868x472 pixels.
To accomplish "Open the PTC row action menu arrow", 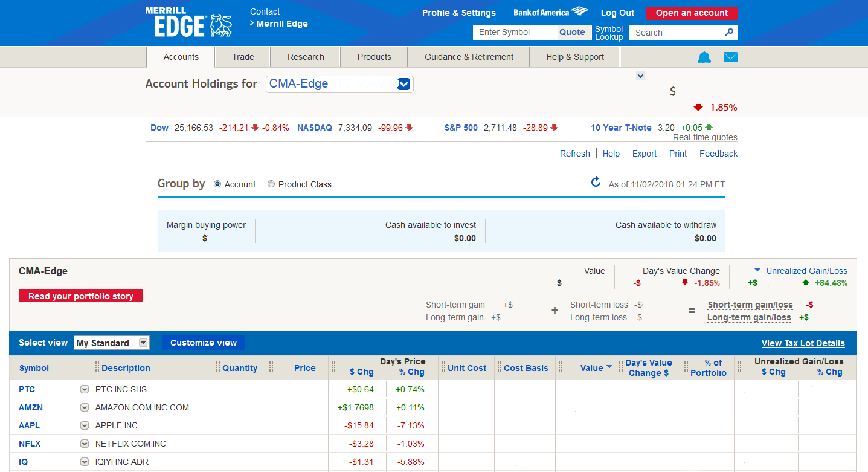I will pos(85,389).
